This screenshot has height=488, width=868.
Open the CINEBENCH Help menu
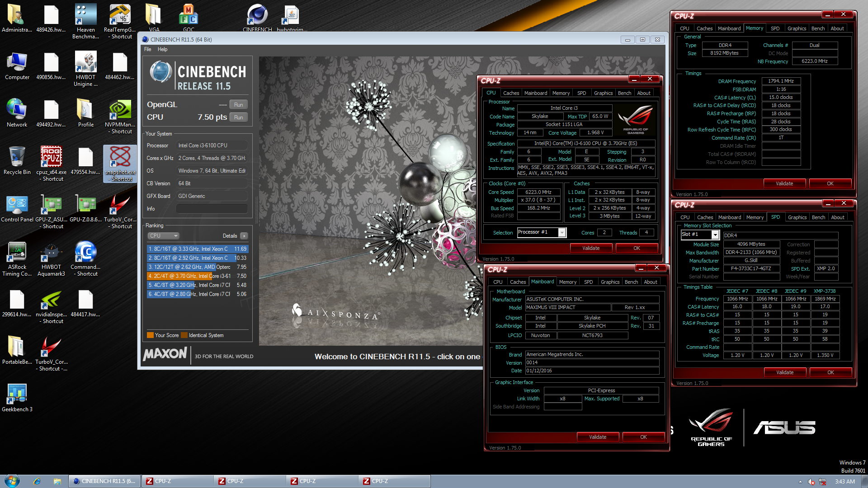point(162,49)
